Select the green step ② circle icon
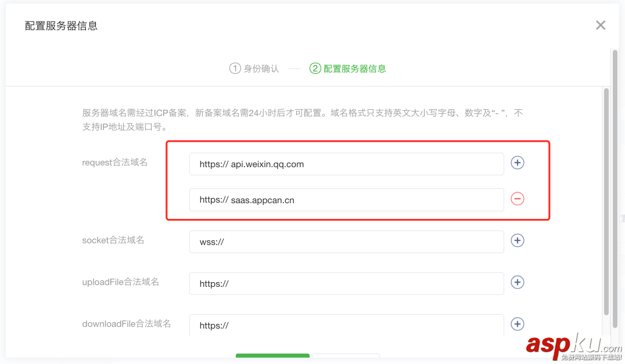This screenshot has width=625, height=364. [x=314, y=68]
